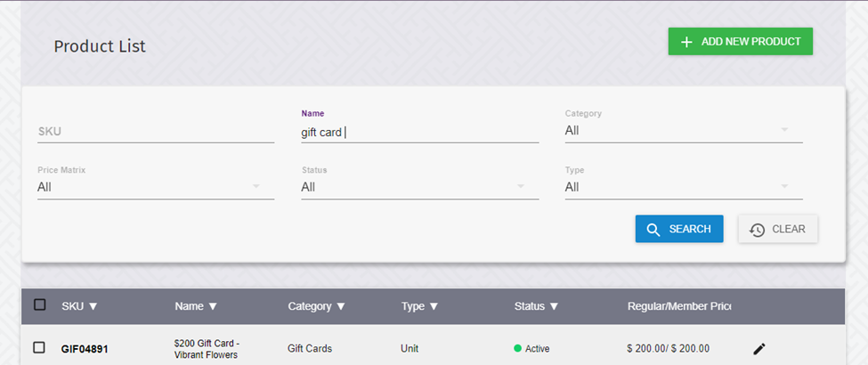Focus the SKU input field
Screen dimensions: 868x365
coord(156,132)
